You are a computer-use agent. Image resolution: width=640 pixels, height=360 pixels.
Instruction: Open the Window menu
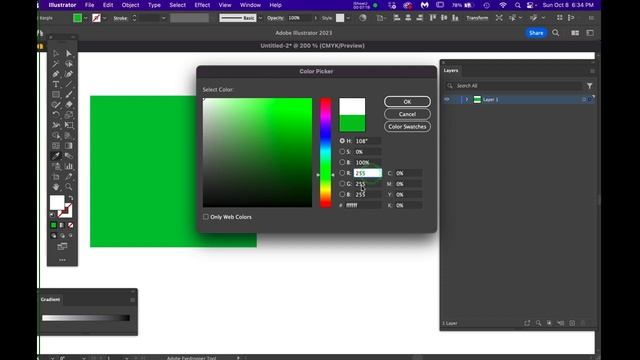[x=250, y=5]
